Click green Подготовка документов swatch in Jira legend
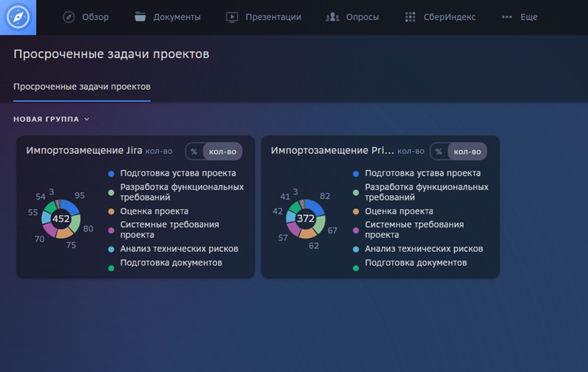This screenshot has height=372, width=588. (111, 268)
